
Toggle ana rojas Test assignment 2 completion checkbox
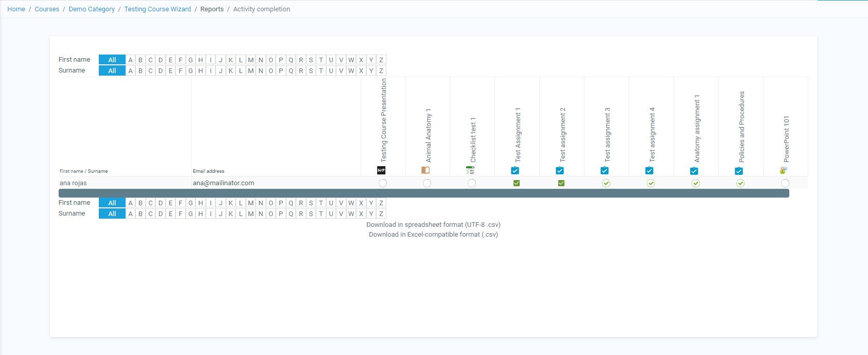561,183
